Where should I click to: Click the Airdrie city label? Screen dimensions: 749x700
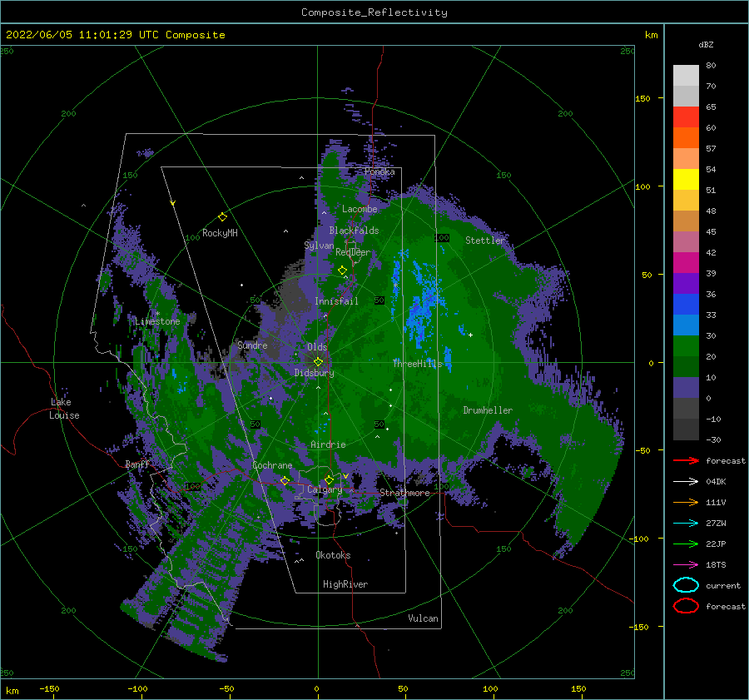tap(328, 444)
